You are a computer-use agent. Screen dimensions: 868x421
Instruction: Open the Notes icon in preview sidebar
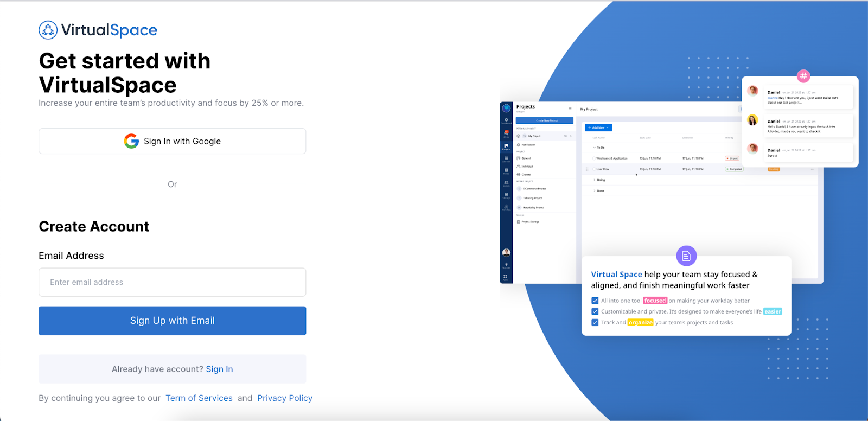point(506,171)
